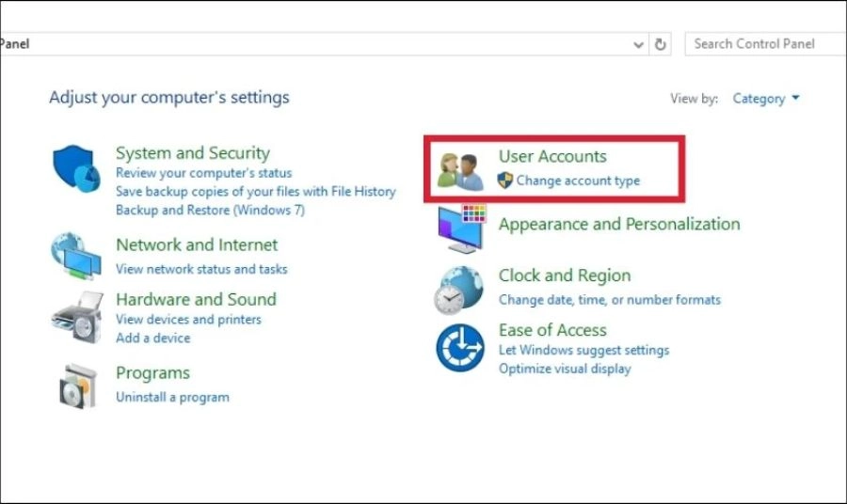Open the View by Category dropdown
Screen dimensions: 847x504
[x=765, y=99]
